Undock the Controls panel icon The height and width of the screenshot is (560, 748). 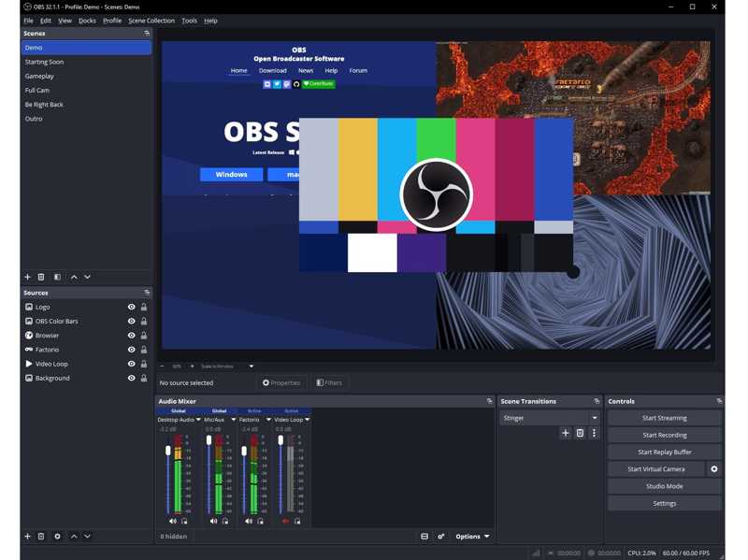coord(719,401)
